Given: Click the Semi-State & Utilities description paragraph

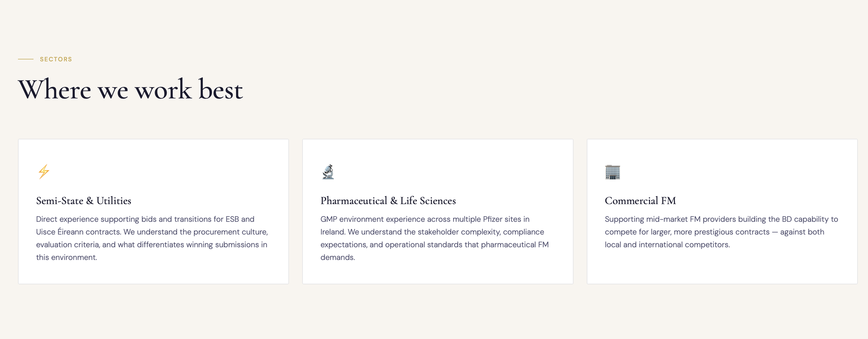Looking at the screenshot, I should coord(152,238).
